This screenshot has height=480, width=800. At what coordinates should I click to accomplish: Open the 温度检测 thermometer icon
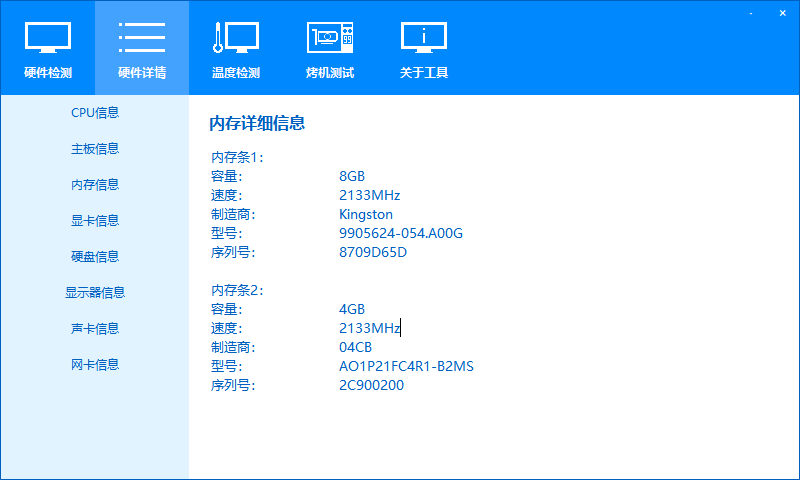pos(235,38)
